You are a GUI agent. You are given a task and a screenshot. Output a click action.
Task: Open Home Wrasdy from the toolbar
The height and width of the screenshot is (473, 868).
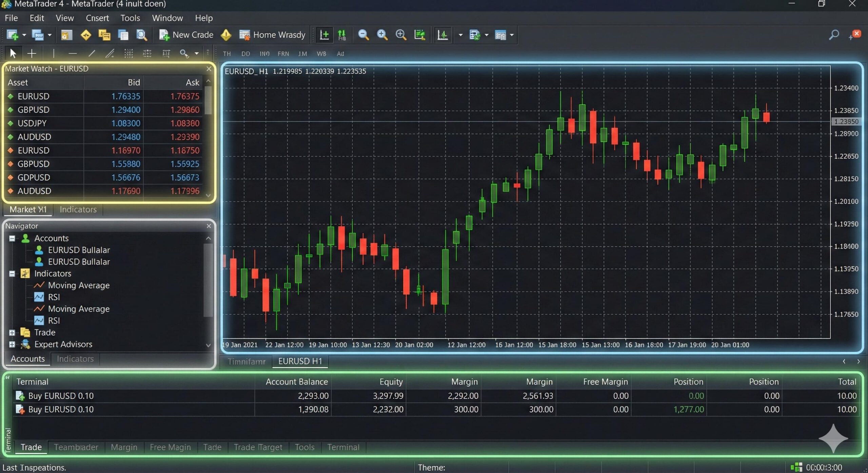(x=272, y=35)
